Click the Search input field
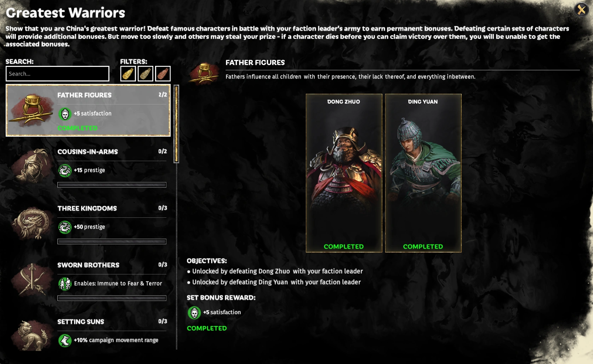The width and height of the screenshot is (593, 364). coord(57,74)
